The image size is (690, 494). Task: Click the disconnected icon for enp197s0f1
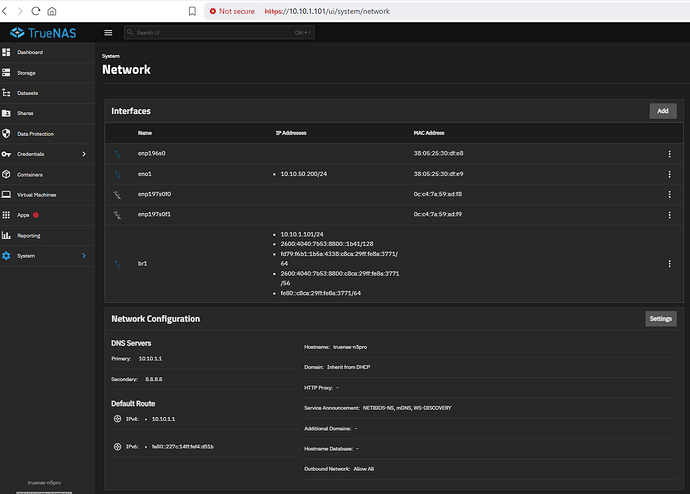(x=117, y=215)
